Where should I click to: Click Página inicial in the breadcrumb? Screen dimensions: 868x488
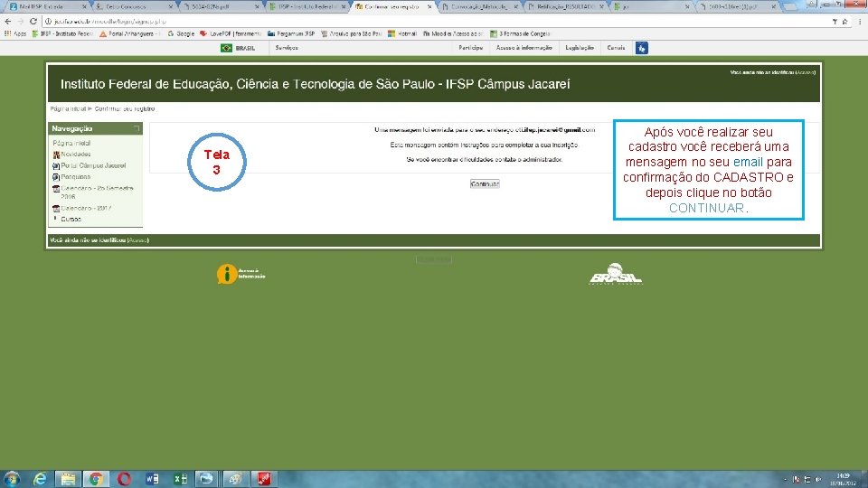pyautogui.click(x=68, y=109)
